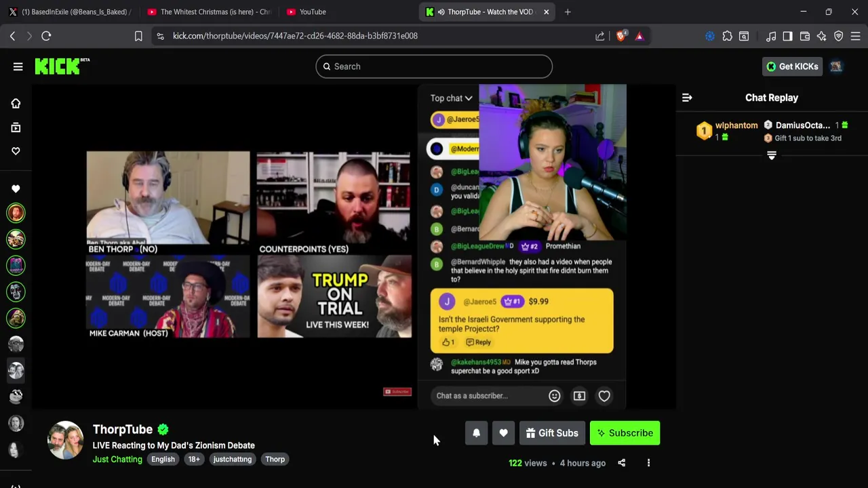Open the Brave playlist music note icon
Viewport: 868px width, 488px height.
click(771, 36)
